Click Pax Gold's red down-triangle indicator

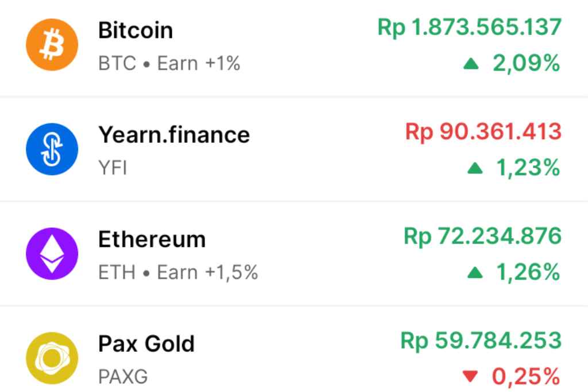[470, 377]
